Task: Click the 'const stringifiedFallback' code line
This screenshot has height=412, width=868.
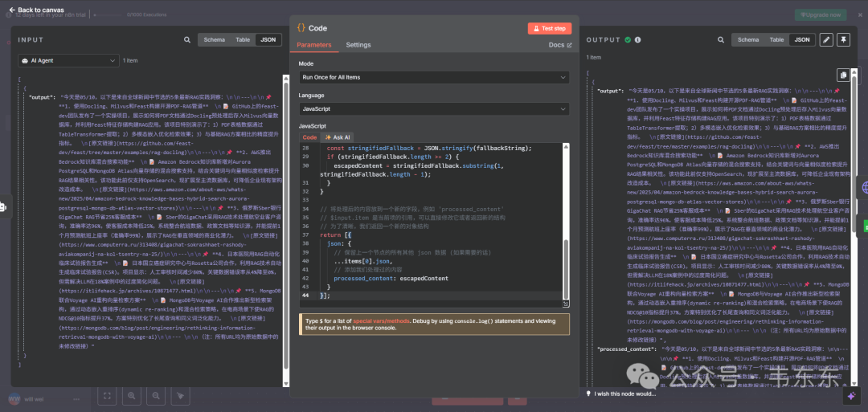Action: pyautogui.click(x=429, y=149)
